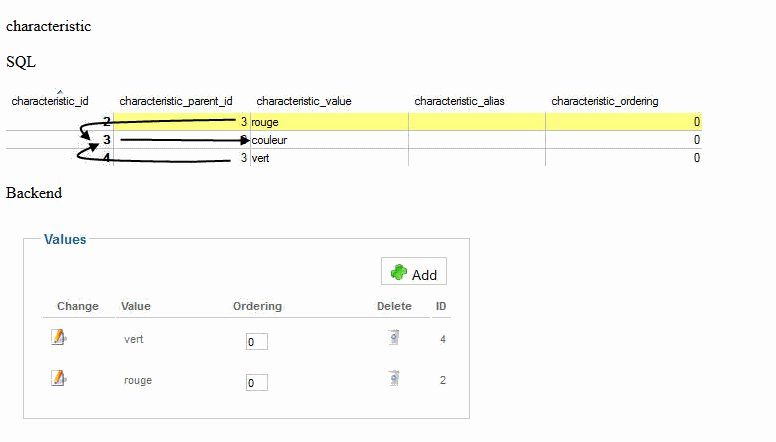Sort by characteristic_id column header
The height and width of the screenshot is (442, 776).
tap(50, 101)
